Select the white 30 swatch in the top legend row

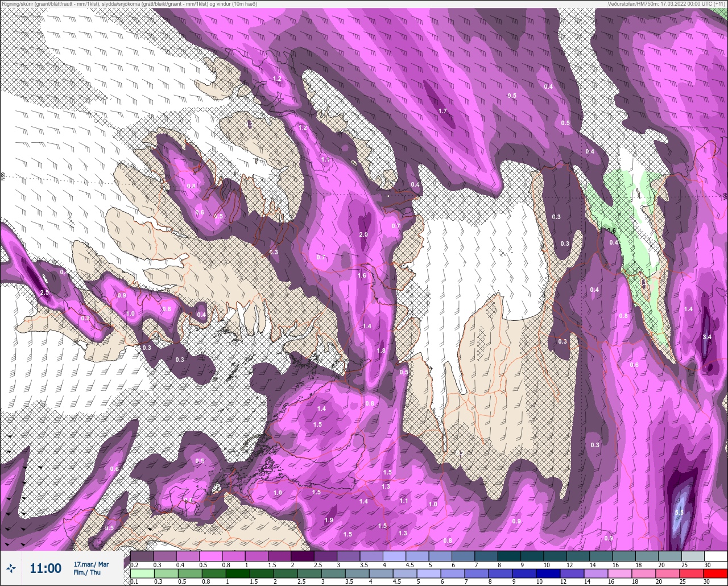[716, 556]
